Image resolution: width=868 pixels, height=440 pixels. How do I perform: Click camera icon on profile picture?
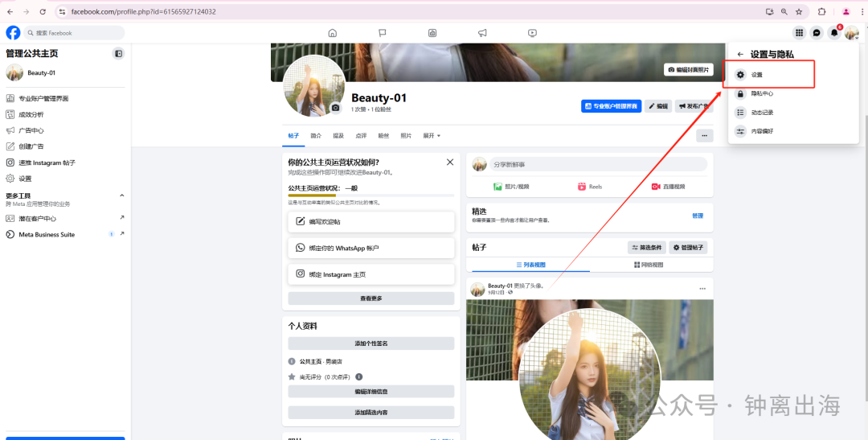(x=335, y=108)
